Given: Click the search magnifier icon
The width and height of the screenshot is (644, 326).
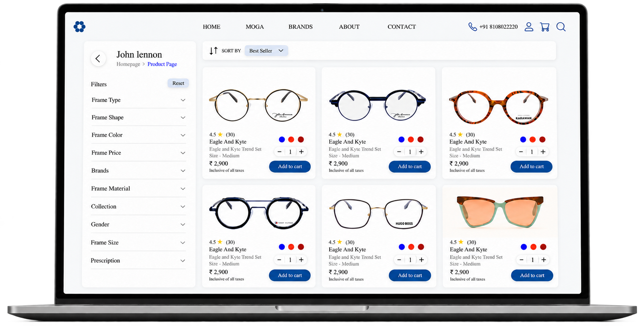Looking at the screenshot, I should [561, 27].
